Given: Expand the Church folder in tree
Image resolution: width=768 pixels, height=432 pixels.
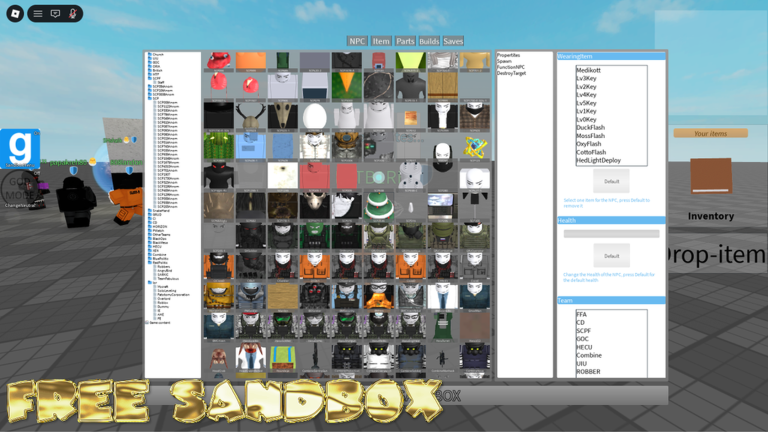Looking at the screenshot, I should click(x=156, y=54).
